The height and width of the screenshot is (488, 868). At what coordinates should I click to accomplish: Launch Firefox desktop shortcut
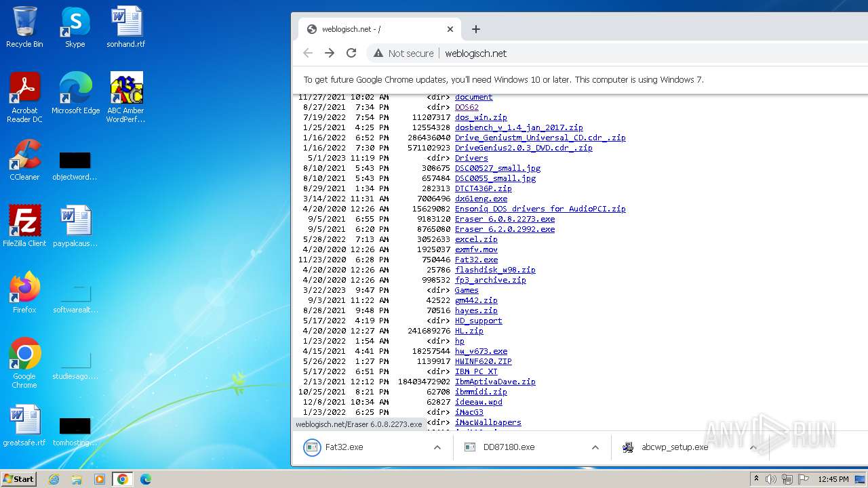click(24, 292)
